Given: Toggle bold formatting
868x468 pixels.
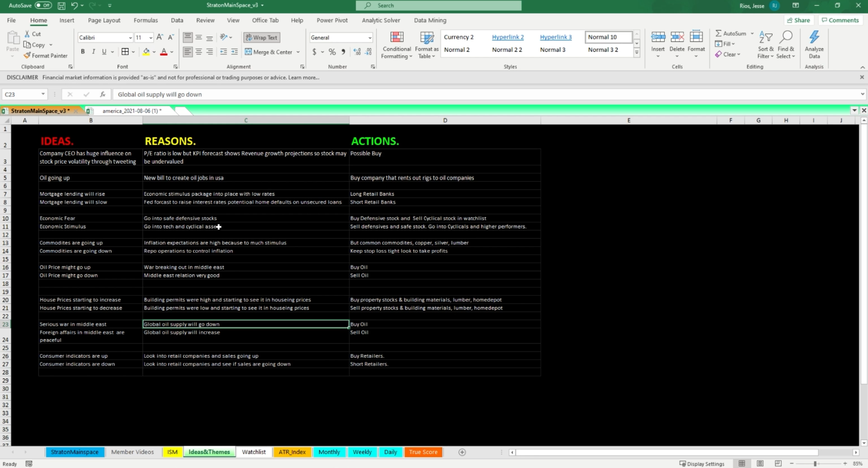Looking at the screenshot, I should pyautogui.click(x=83, y=52).
